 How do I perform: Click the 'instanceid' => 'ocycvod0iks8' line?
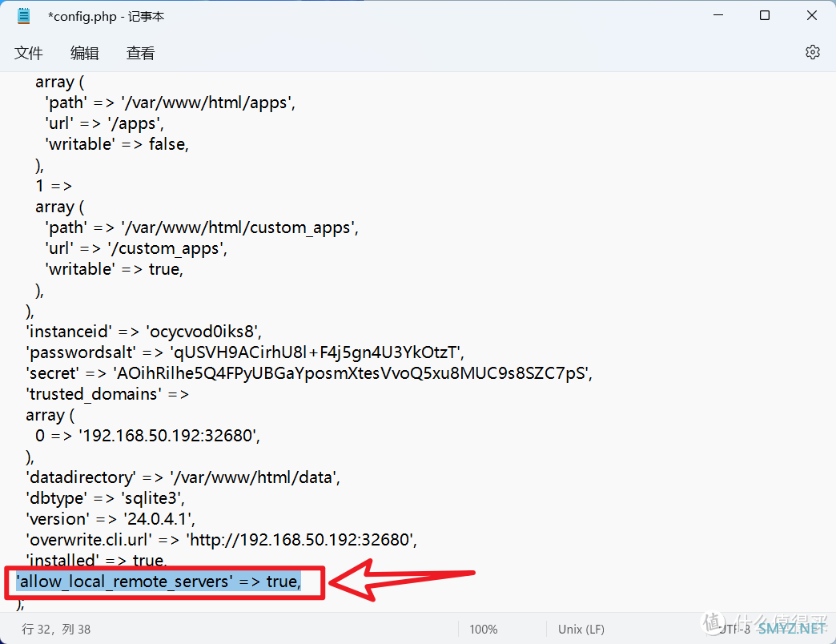[144, 332]
